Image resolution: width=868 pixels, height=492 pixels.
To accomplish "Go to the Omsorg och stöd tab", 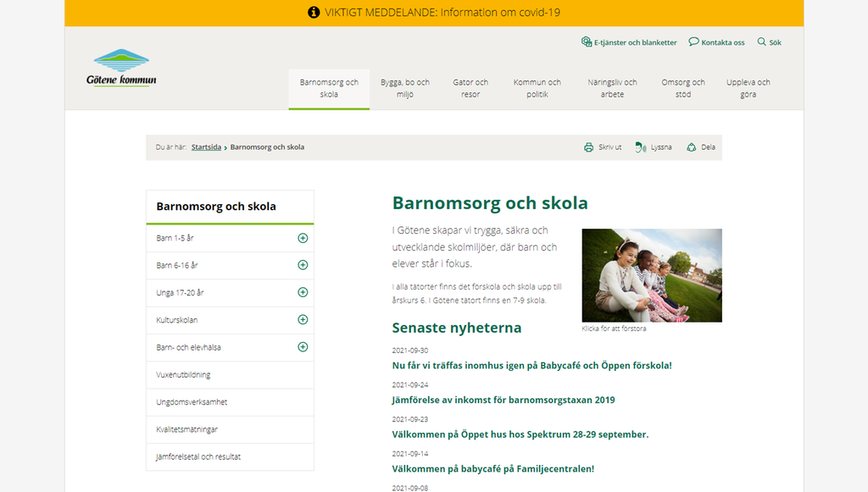I will [x=682, y=88].
